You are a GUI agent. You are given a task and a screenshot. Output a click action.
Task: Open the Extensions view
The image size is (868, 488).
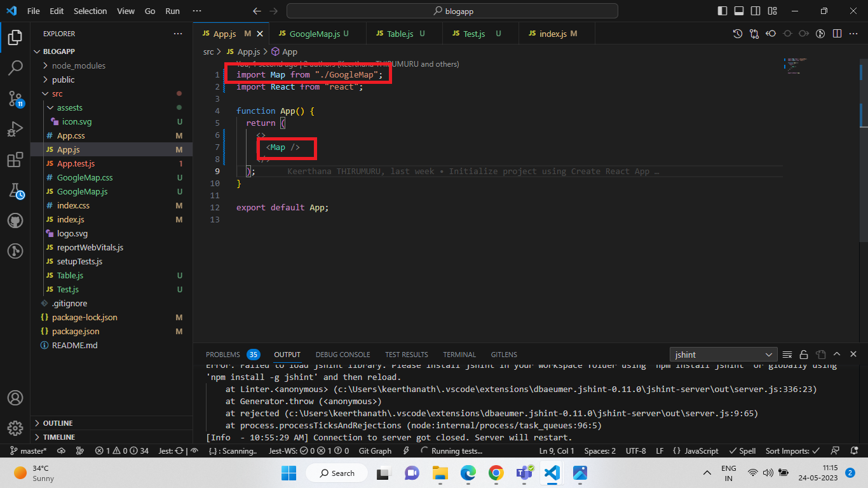15,160
